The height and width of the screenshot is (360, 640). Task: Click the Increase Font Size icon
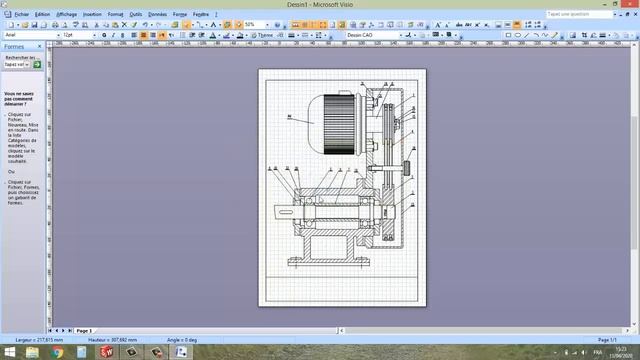[x=438, y=25]
